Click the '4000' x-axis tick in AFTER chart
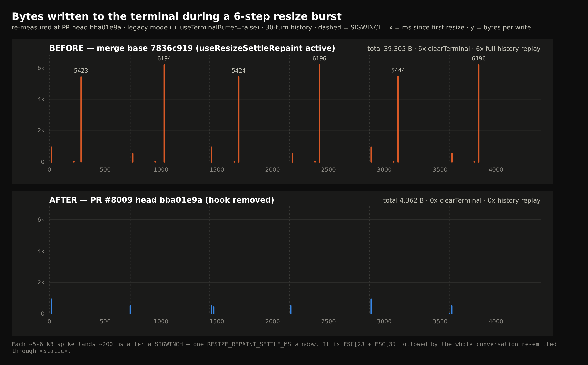Viewport: 588px width, 365px height. (496, 321)
